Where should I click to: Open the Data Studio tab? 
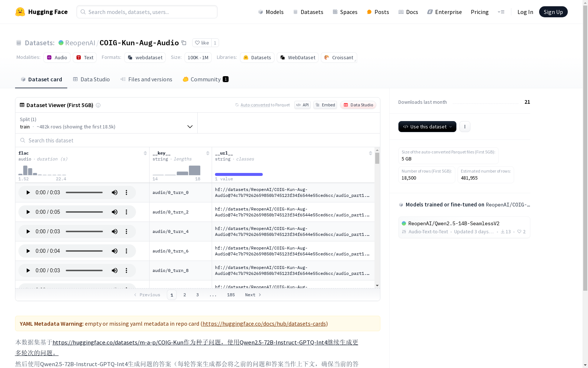(91, 79)
